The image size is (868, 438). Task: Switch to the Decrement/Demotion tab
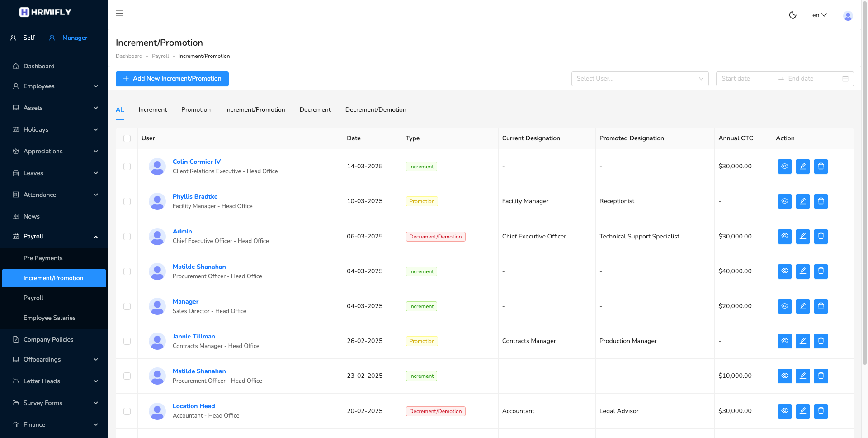pos(375,110)
